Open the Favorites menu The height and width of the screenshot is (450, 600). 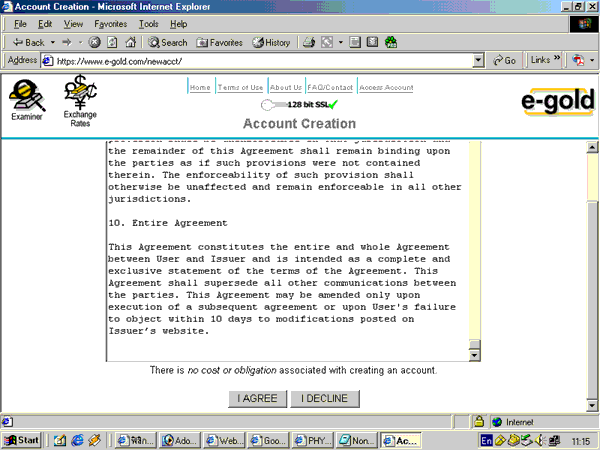111,24
